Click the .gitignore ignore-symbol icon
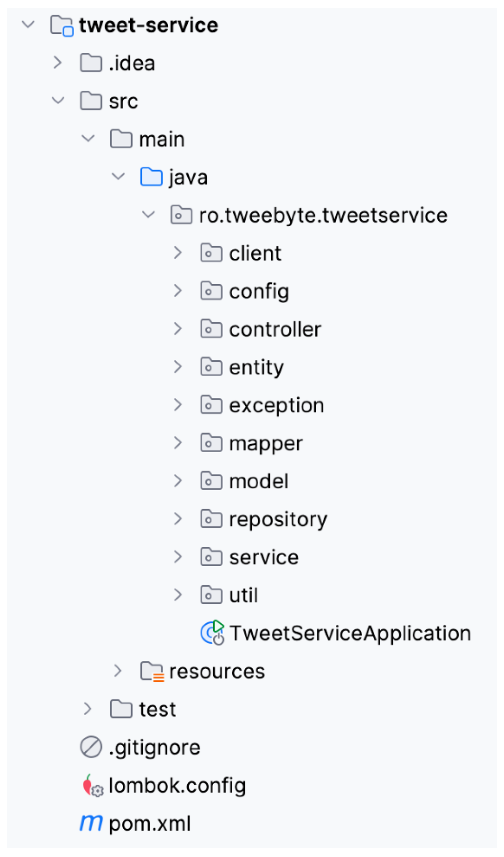The width and height of the screenshot is (504, 857). click(91, 747)
